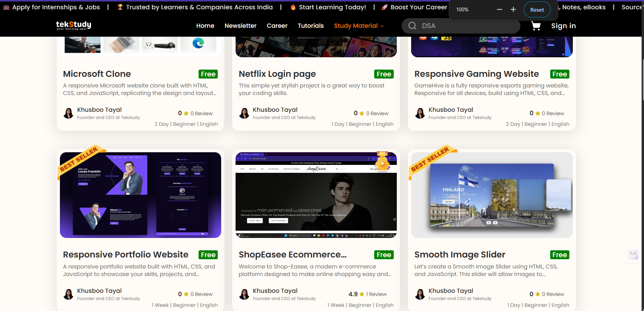Image resolution: width=644 pixels, height=311 pixels.
Task: Click the medal badge on ShopEasee thumbnail
Action: click(x=382, y=162)
